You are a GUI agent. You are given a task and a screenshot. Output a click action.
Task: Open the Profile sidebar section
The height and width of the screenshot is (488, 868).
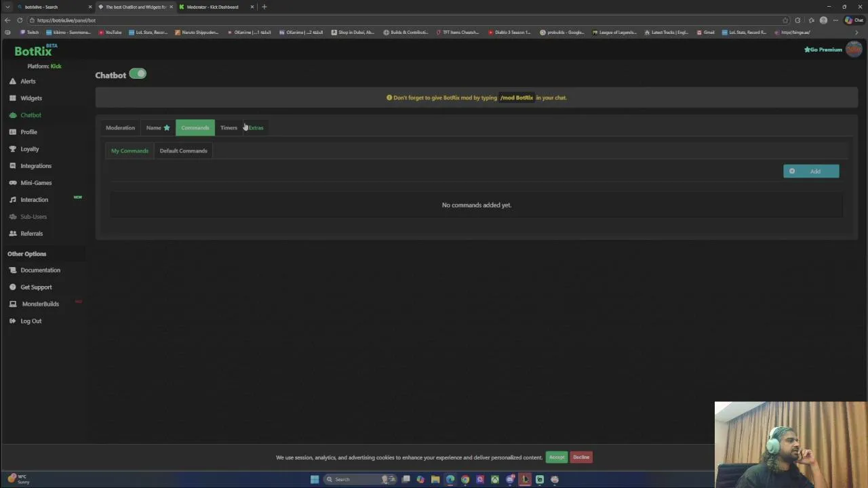pyautogui.click(x=23, y=132)
